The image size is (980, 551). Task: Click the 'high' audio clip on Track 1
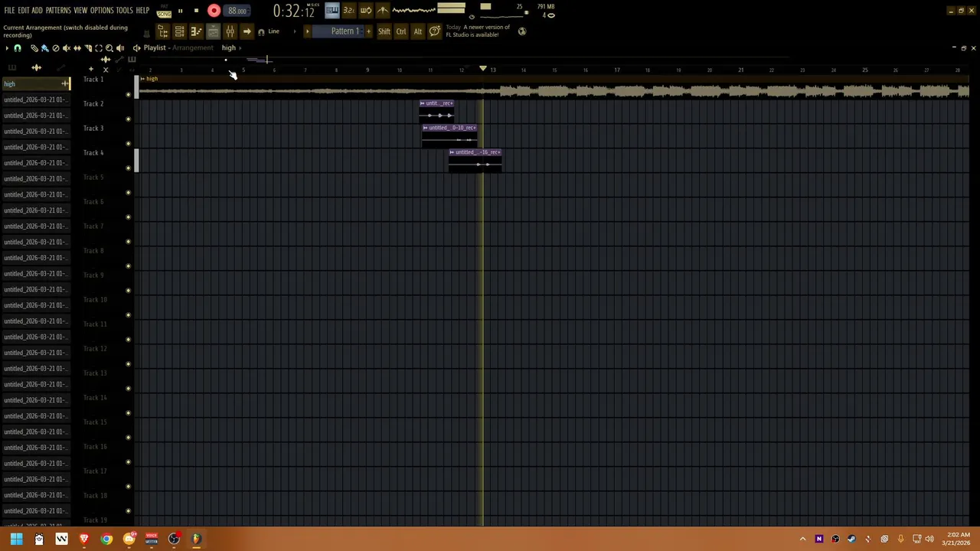point(553,87)
